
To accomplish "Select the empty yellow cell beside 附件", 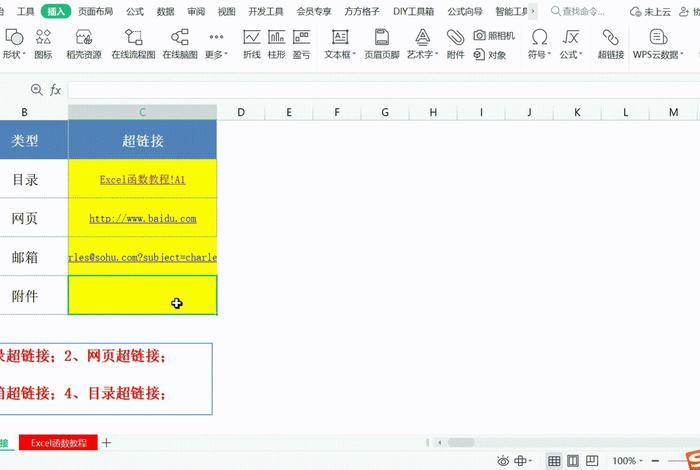I will coord(142,295).
